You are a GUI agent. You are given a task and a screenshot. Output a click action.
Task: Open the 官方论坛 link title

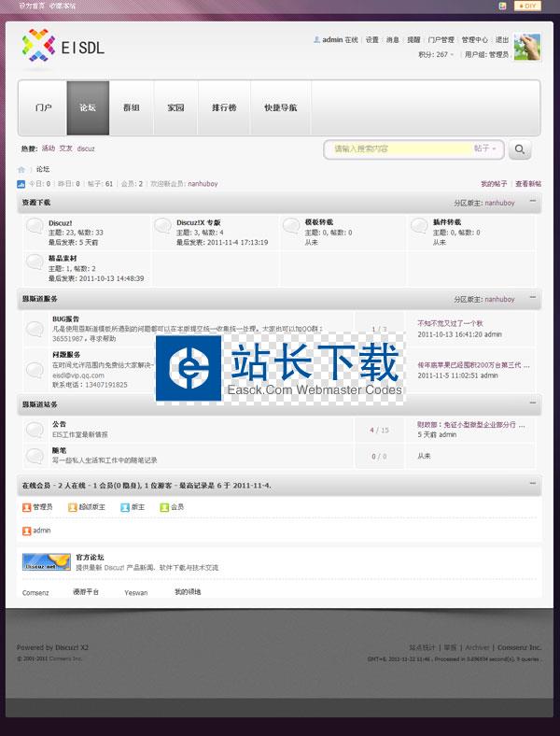(90, 558)
